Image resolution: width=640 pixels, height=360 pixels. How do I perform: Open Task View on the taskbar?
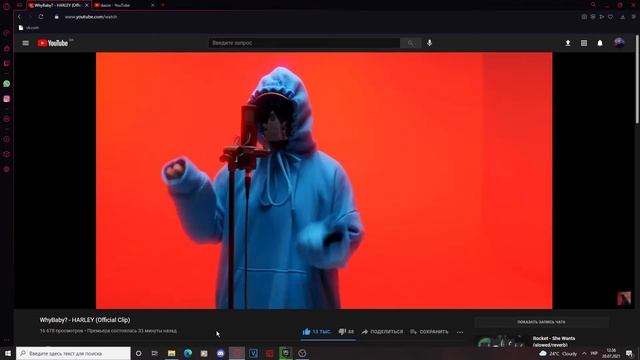pyautogui.click(x=155, y=353)
